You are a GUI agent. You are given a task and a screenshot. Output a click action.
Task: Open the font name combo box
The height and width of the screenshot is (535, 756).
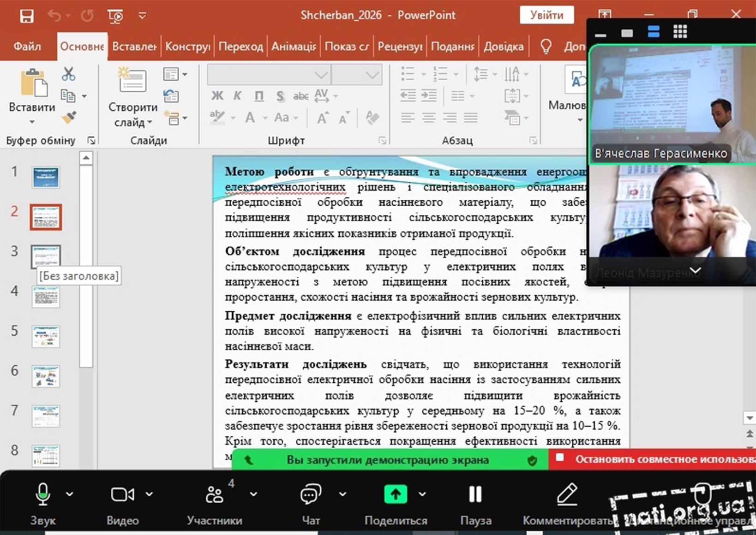tap(268, 75)
